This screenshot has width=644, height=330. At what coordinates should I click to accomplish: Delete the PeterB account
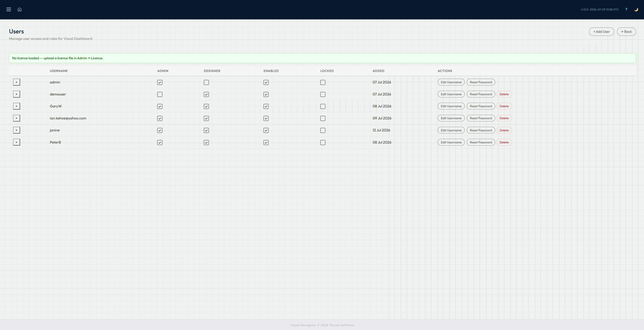(x=504, y=142)
